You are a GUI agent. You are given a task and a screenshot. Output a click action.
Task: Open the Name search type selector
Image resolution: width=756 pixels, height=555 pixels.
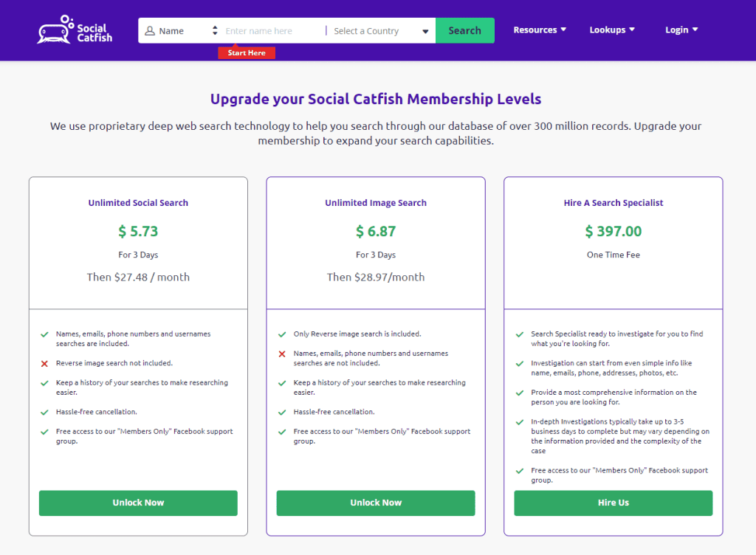tap(182, 31)
